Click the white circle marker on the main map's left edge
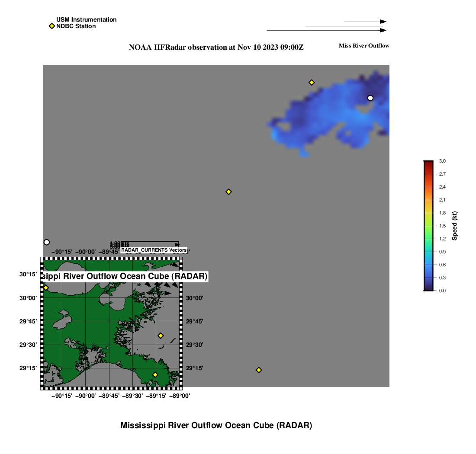Viewport: 476px width, 454px height. click(47, 242)
